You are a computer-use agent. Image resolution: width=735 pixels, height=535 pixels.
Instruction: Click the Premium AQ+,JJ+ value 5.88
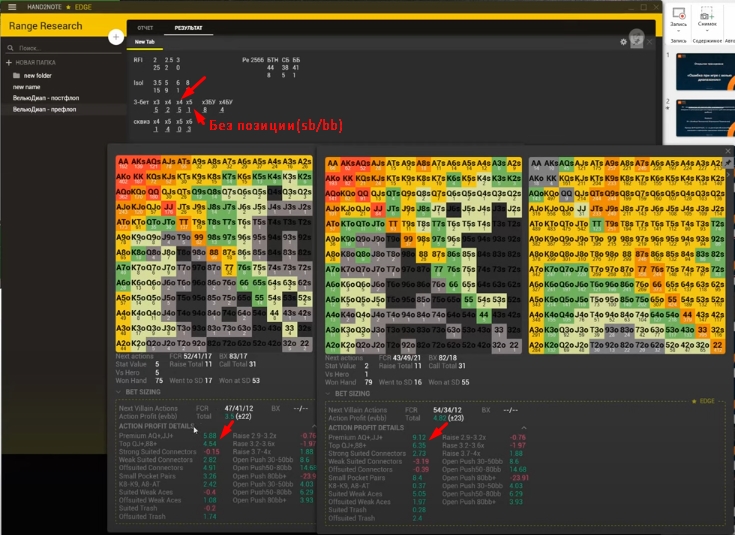click(x=210, y=436)
